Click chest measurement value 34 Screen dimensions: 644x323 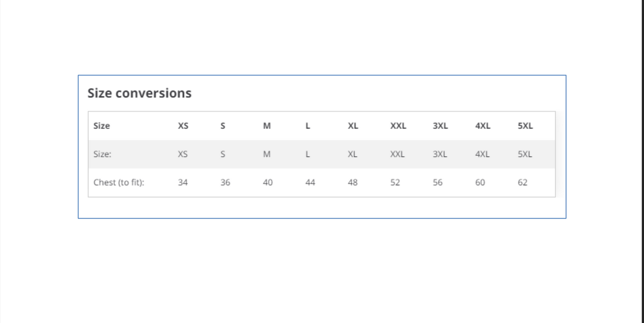(x=183, y=182)
